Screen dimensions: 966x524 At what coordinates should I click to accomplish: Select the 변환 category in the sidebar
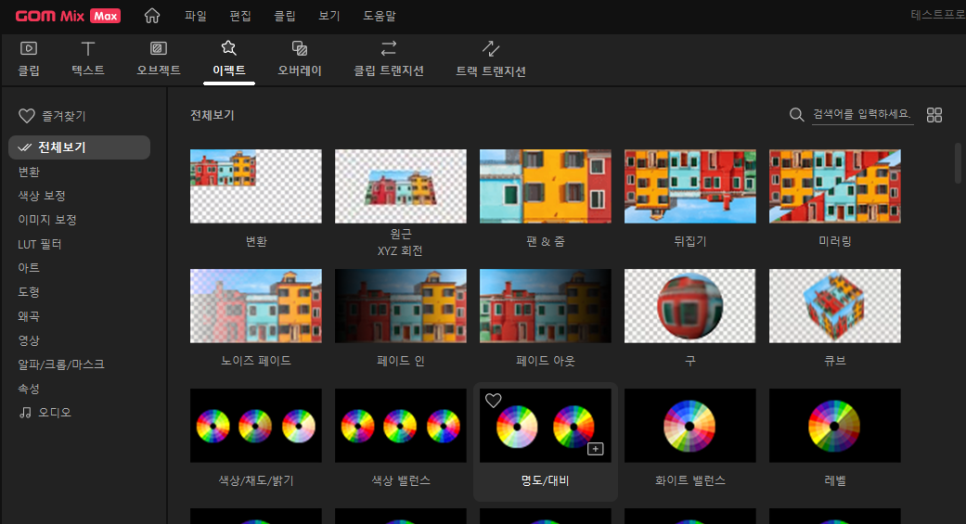[29, 172]
